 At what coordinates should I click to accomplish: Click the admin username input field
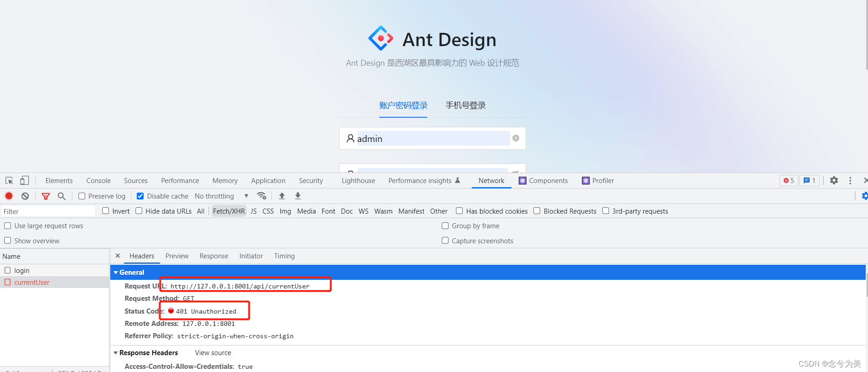point(433,138)
